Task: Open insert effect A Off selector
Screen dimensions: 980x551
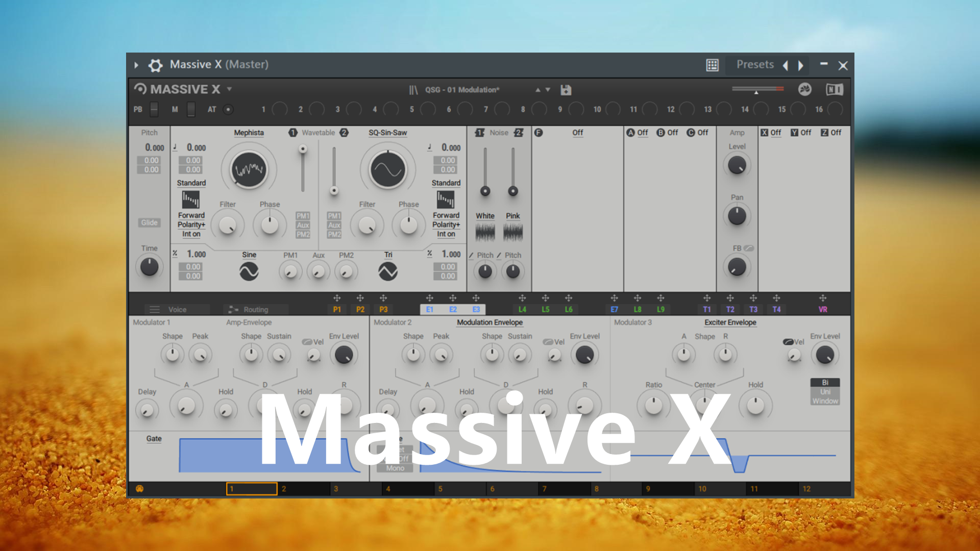Action: pos(642,133)
